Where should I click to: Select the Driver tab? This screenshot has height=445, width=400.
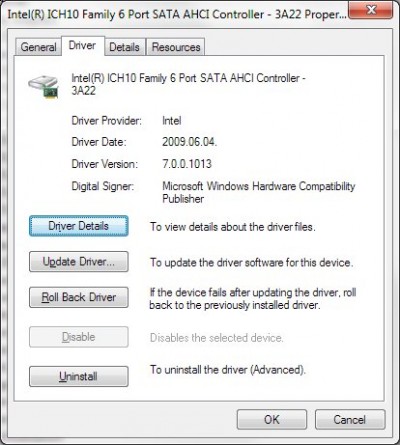[82, 46]
